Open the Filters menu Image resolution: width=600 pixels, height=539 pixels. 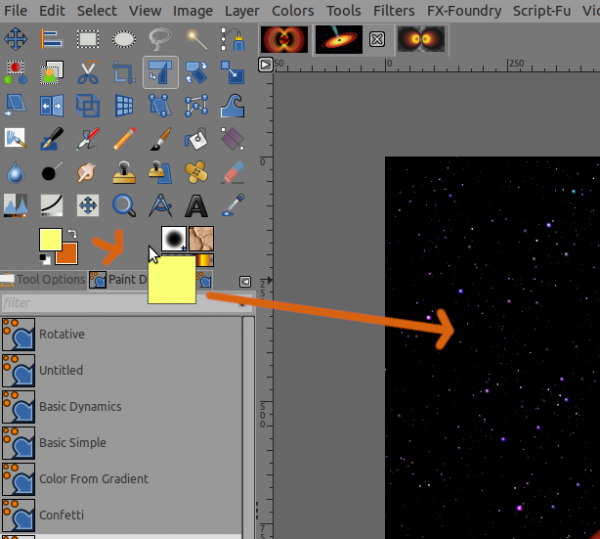(x=394, y=11)
